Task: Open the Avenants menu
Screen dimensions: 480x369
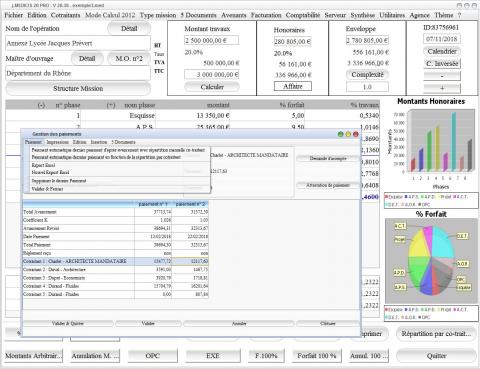Action: [x=234, y=15]
